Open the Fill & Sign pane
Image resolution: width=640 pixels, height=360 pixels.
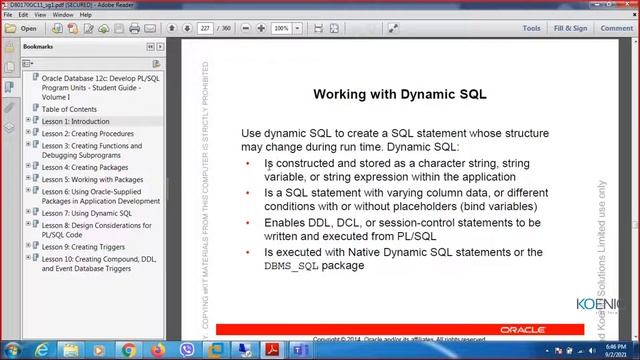coord(570,28)
